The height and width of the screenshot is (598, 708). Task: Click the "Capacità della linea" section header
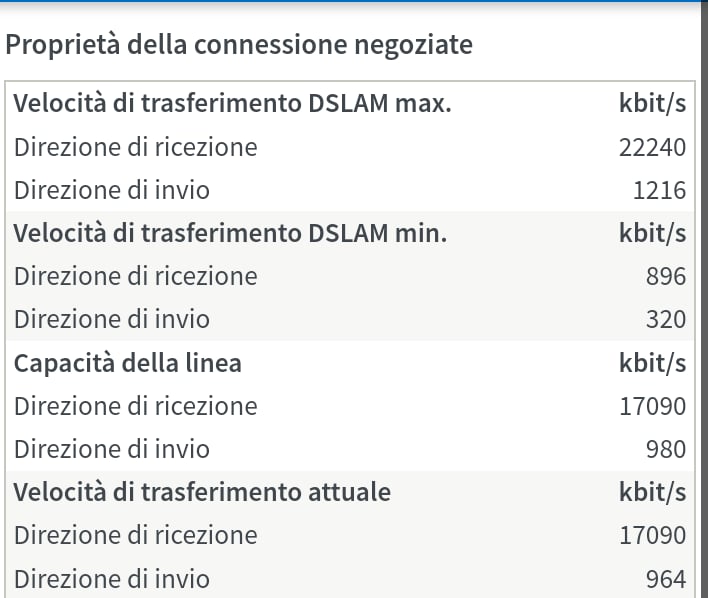coord(128,362)
